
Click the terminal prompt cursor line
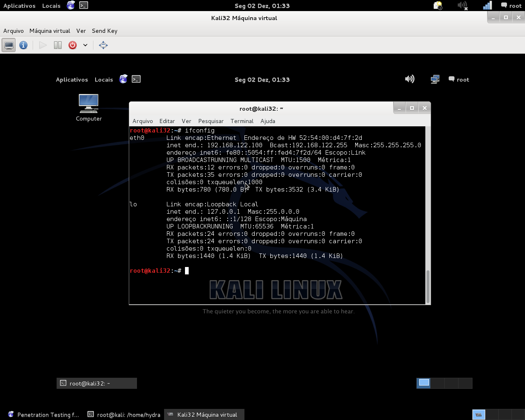[159, 271]
